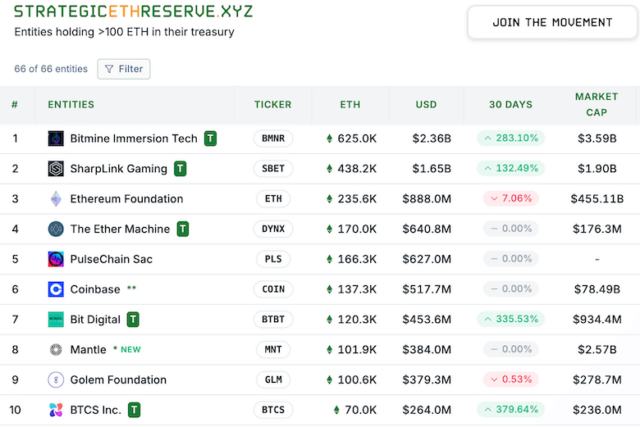640x427 pixels.
Task: Click the SharpLink Gaming logo icon
Action: [x=56, y=169]
